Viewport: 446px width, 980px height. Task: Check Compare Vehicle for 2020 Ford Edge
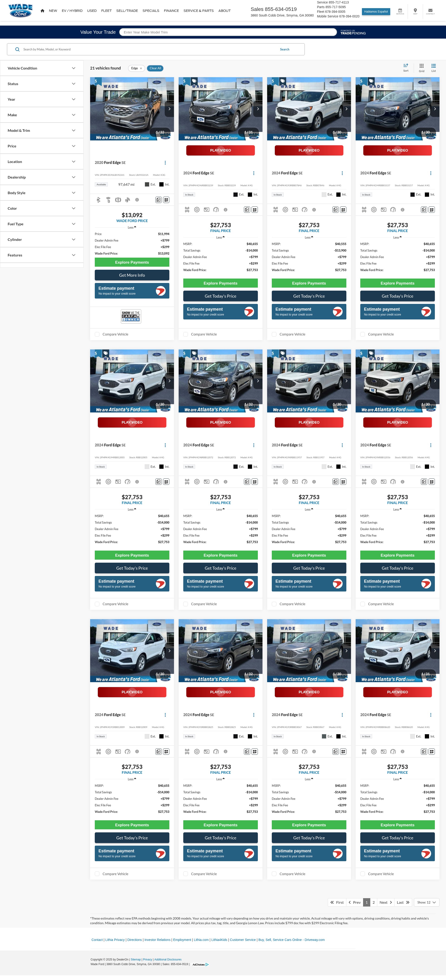click(97, 334)
